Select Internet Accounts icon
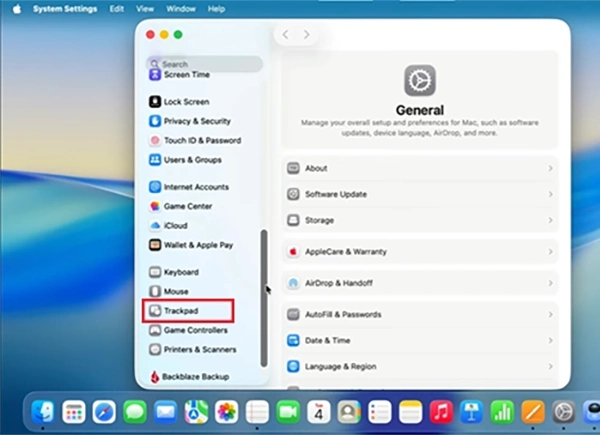This screenshot has height=435, width=600. point(155,187)
